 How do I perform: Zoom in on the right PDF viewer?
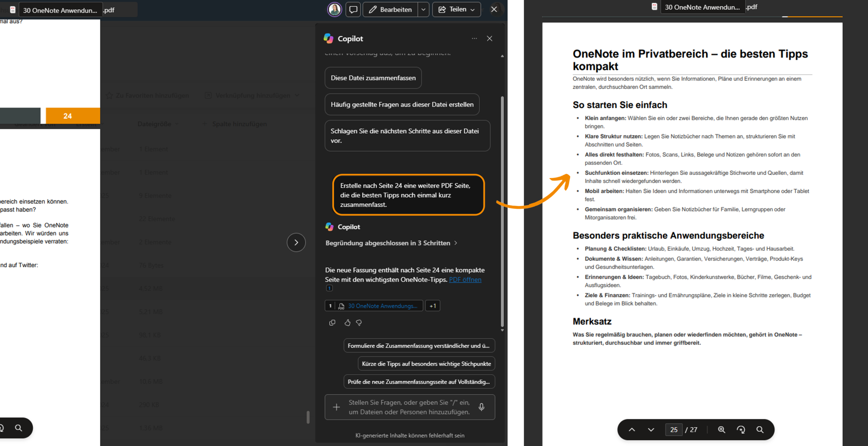(722, 430)
